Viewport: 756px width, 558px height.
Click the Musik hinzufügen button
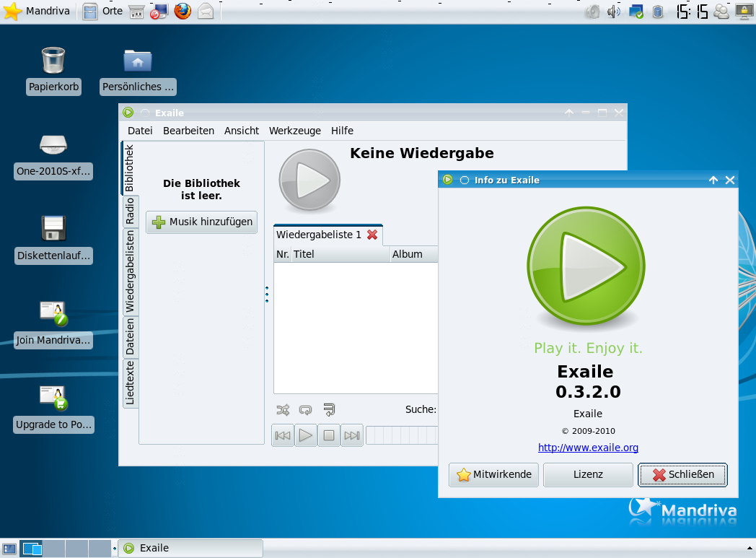click(202, 222)
